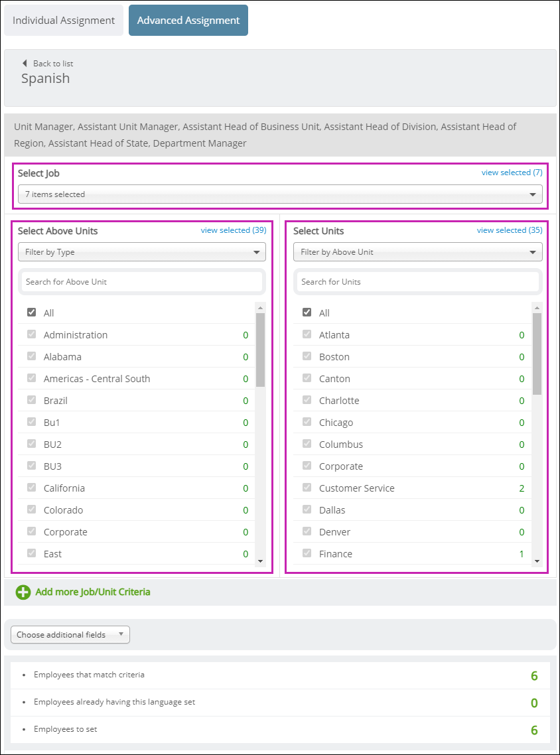Image resolution: width=560 pixels, height=755 pixels.
Task: Toggle the Charlotte checkbox
Action: 307,400
